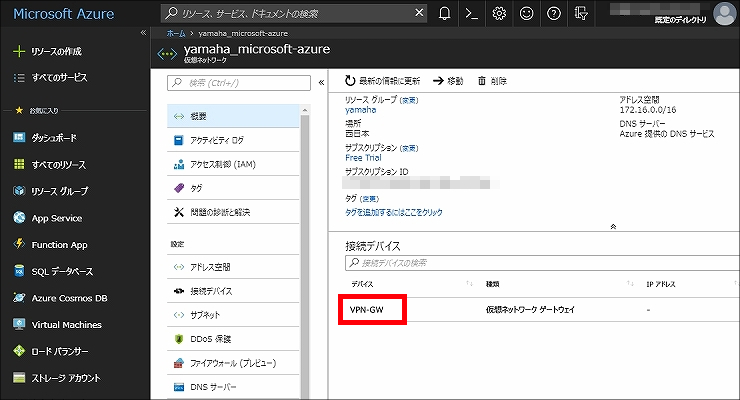
Task: Click リソースの作成 plus item
Action: click(47, 51)
